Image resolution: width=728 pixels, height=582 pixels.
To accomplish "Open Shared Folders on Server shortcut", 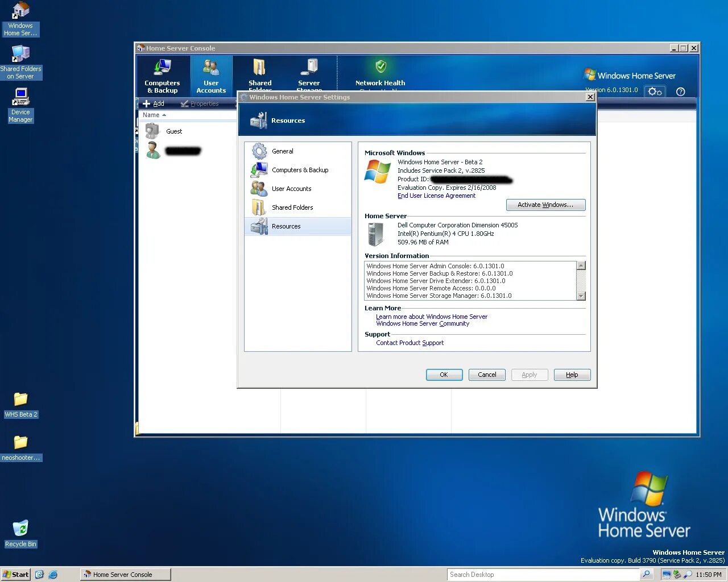I will 20,63.
